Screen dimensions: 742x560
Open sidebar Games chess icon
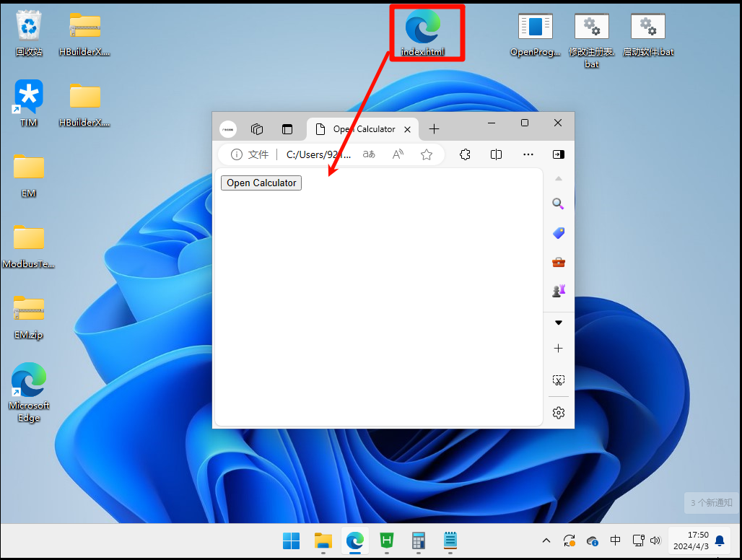(x=559, y=291)
